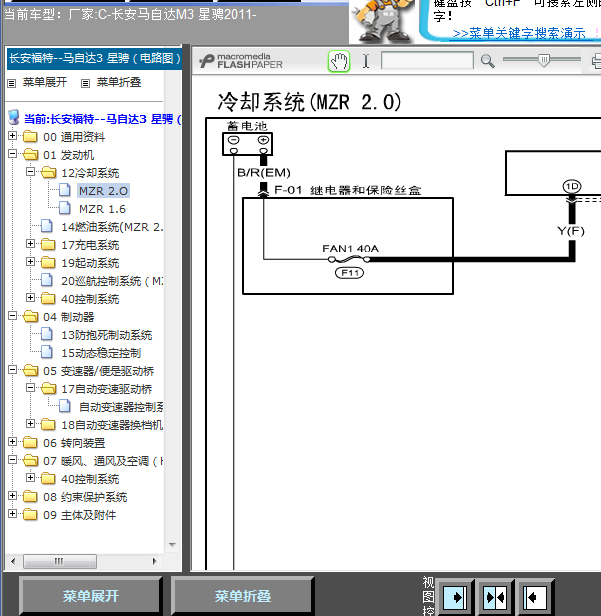Collapse the 05 变速器 node
Viewport: 601px width, 616px height.
[x=13, y=370]
